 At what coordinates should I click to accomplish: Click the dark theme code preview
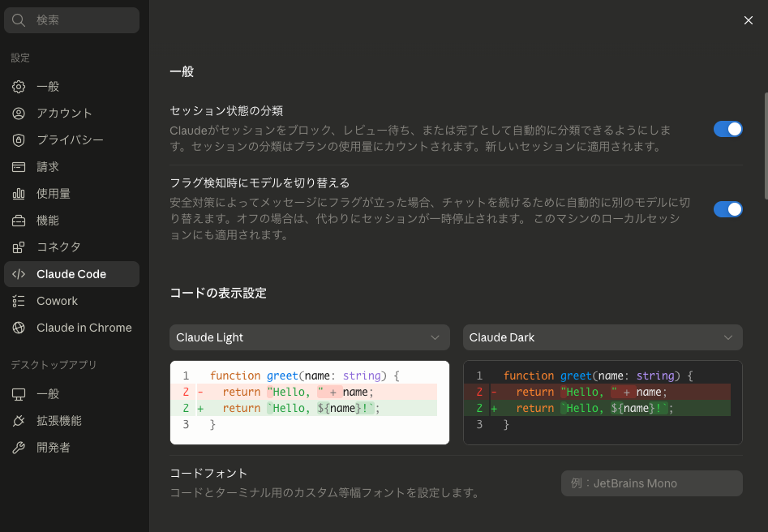click(x=603, y=403)
